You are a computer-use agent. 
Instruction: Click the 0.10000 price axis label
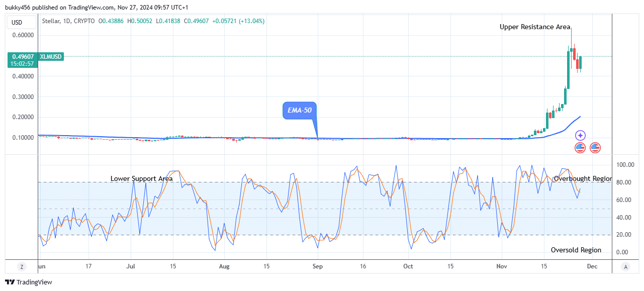tap(23, 138)
